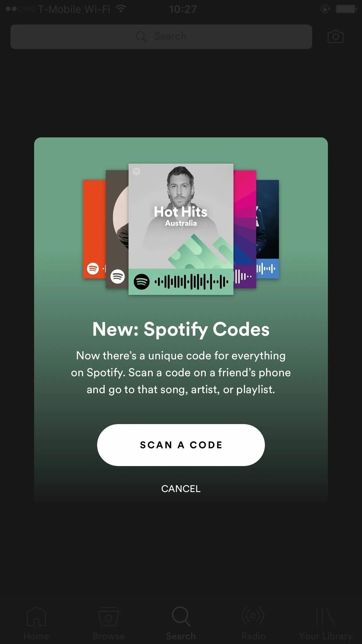Tap the black Spotify logo on code
The image size is (362, 644).
tap(142, 282)
